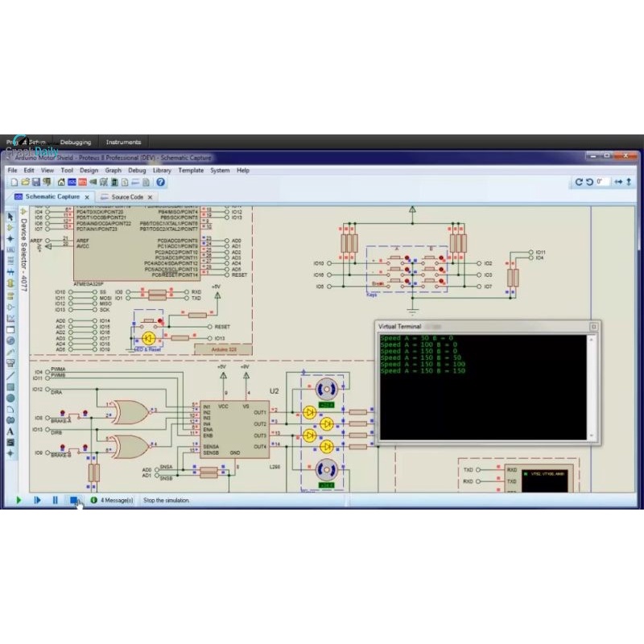Select the 2D box rectangle tool
The image size is (644, 644).
coord(10,387)
